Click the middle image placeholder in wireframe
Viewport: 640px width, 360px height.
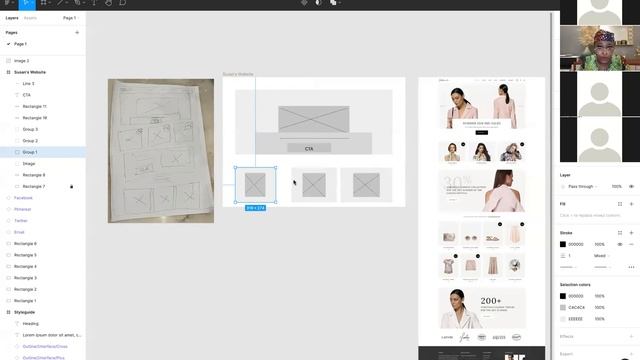[x=314, y=185]
